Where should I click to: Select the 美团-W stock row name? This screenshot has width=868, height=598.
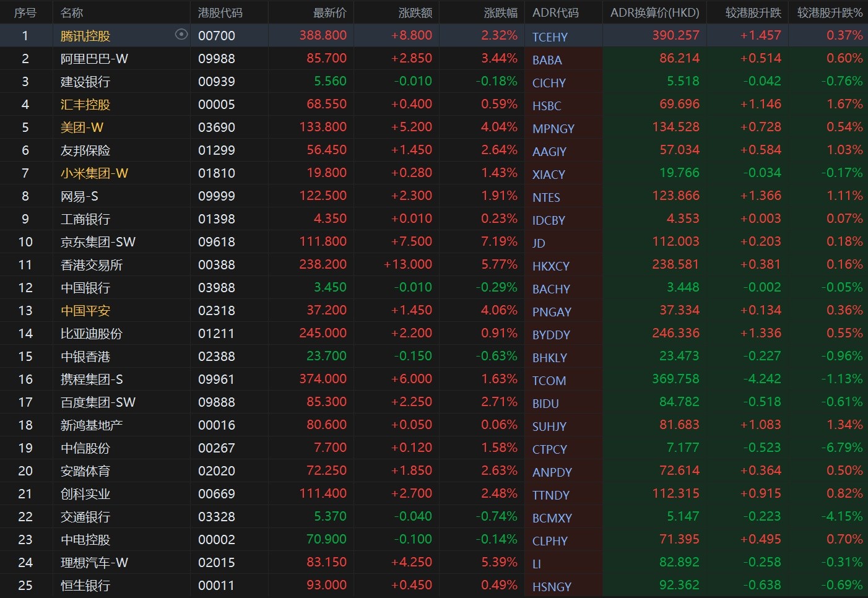pos(82,128)
